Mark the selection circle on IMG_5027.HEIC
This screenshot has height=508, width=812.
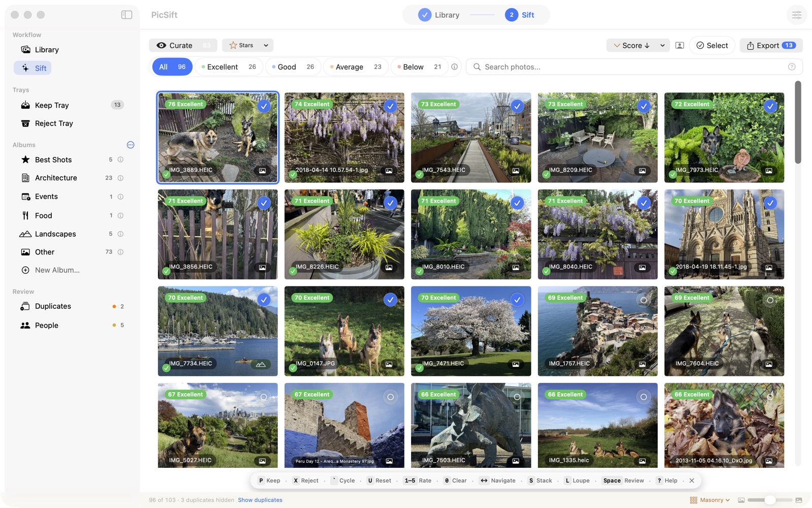(263, 397)
